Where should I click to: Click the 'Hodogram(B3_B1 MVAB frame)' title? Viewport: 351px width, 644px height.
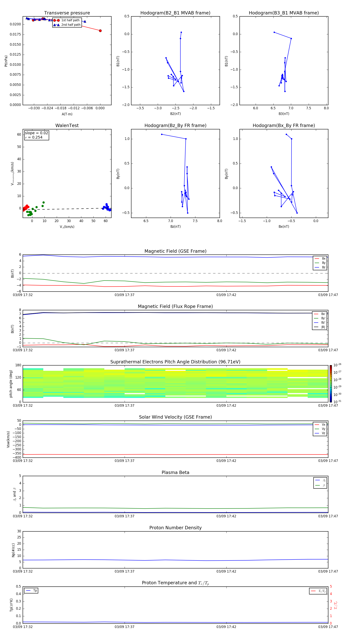284,13
